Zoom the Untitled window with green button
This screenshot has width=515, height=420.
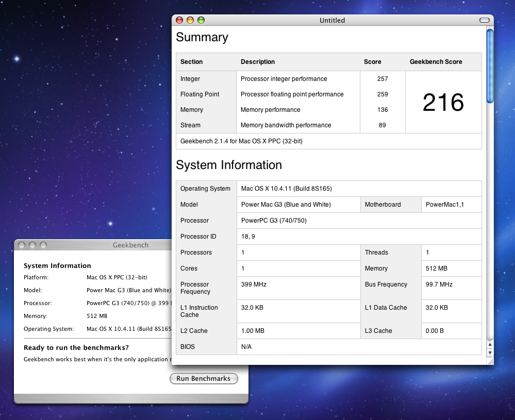(201, 20)
